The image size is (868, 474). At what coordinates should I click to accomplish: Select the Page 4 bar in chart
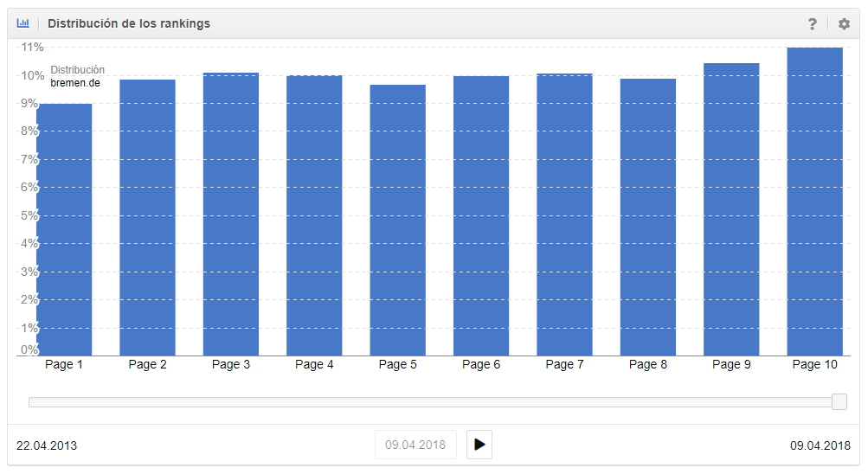pos(314,215)
